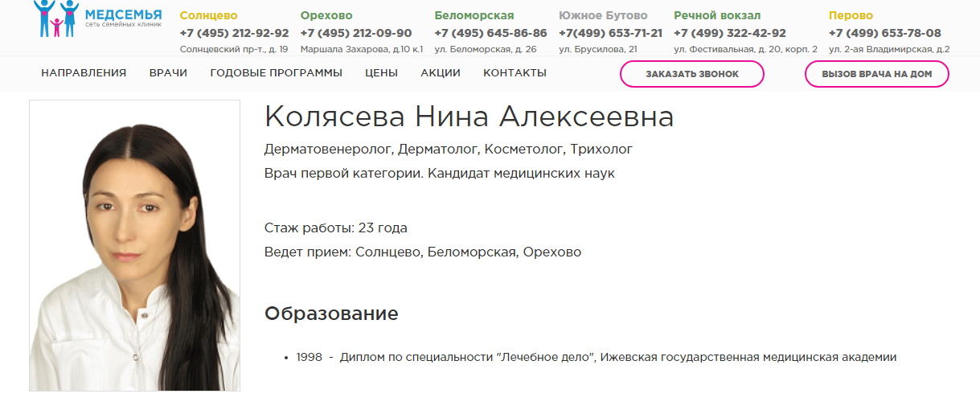Call Южное Бутово number +7(499) 653-71-21
The height and width of the screenshot is (410, 980).
pyautogui.click(x=611, y=34)
